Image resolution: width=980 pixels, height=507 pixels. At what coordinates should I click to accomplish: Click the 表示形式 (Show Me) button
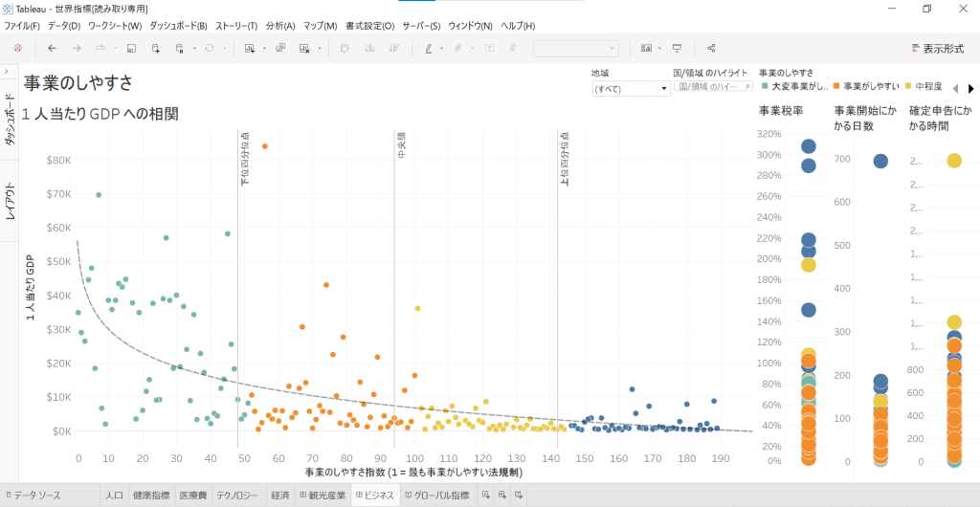[938, 48]
